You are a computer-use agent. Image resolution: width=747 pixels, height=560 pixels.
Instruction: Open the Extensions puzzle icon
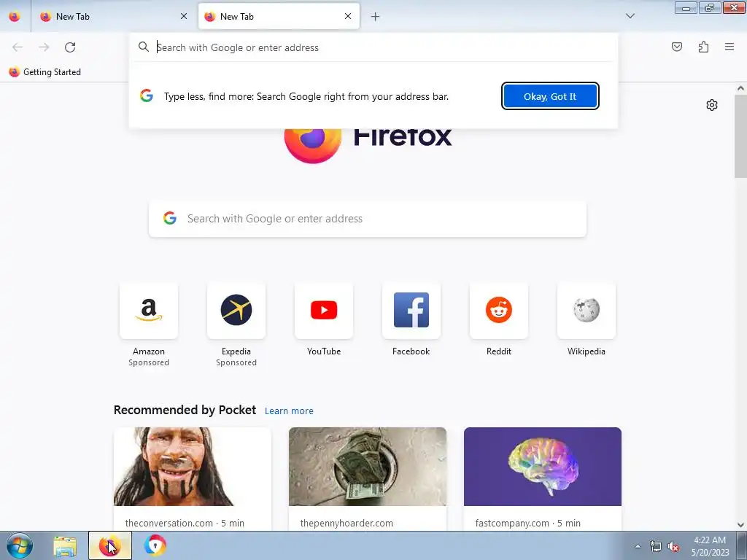[703, 47]
